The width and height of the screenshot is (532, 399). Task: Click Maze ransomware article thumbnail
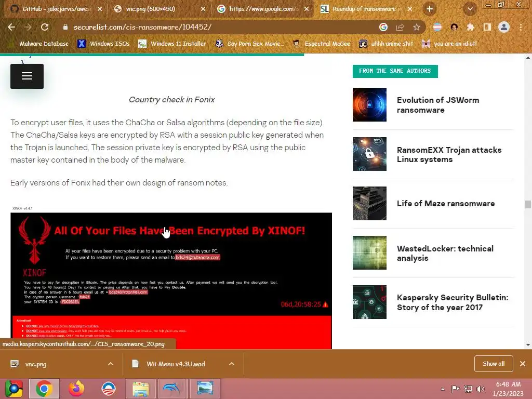pyautogui.click(x=369, y=203)
